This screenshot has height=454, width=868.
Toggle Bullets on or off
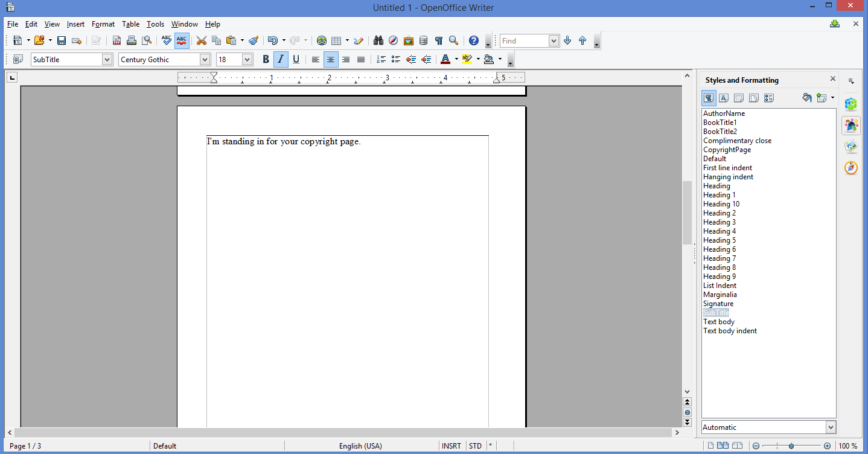pos(396,59)
